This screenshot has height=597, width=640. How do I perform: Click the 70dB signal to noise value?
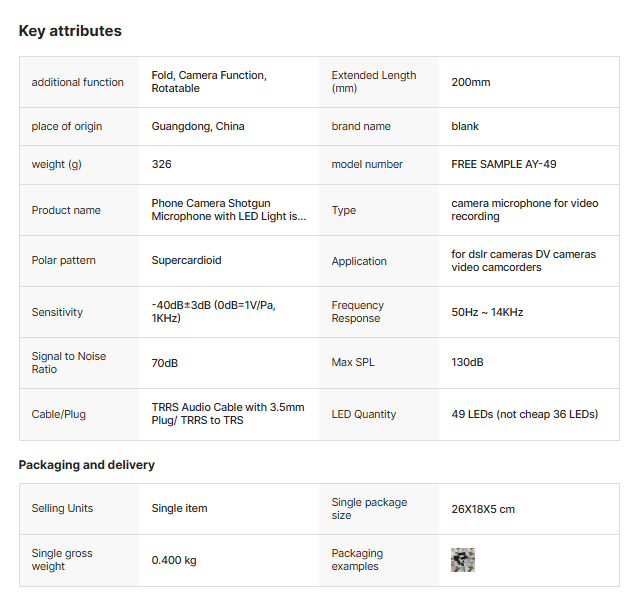(x=165, y=363)
